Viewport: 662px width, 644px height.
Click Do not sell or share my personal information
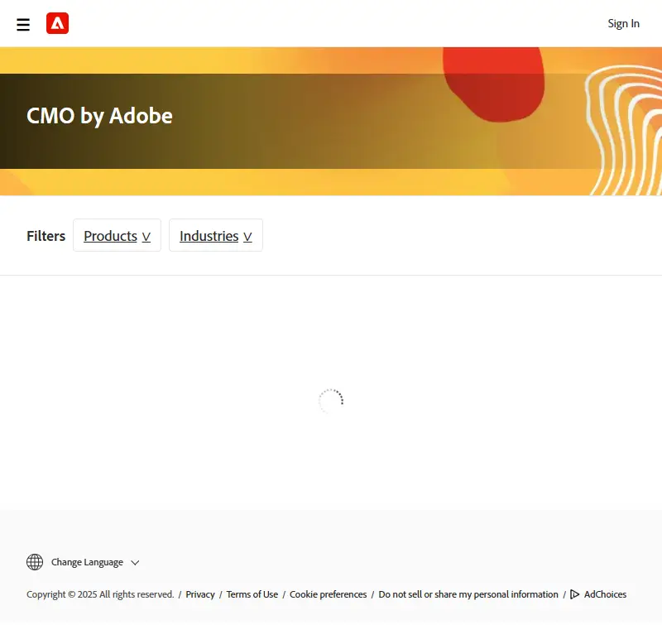(468, 594)
